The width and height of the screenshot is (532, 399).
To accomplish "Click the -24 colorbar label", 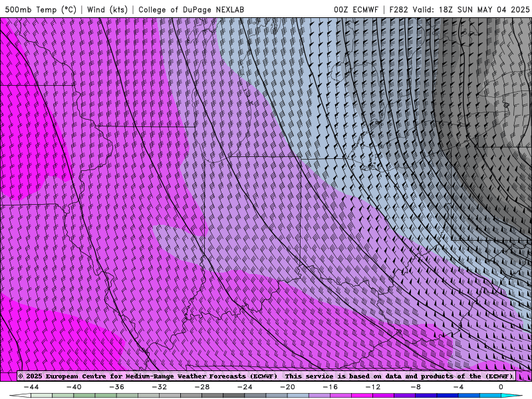I will 245,387.
